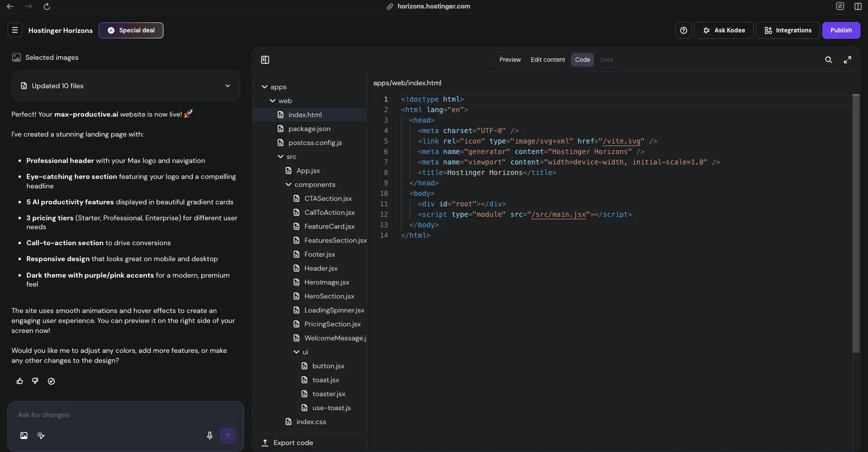Click the Publish button
This screenshot has height=452, width=868.
(842, 30)
